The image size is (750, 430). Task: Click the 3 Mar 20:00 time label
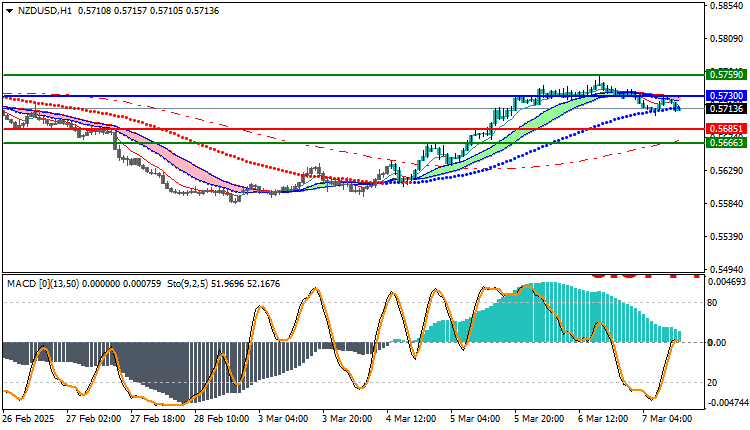pos(347,419)
